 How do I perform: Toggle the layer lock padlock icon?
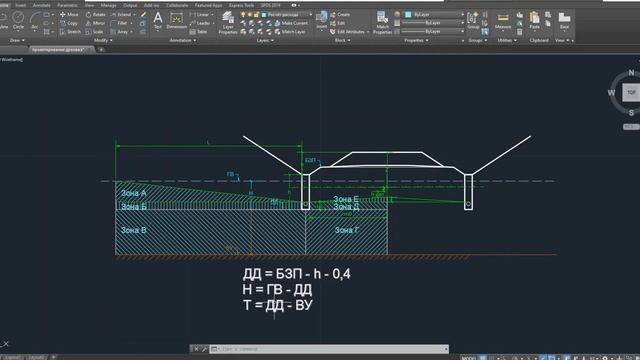pos(256,14)
